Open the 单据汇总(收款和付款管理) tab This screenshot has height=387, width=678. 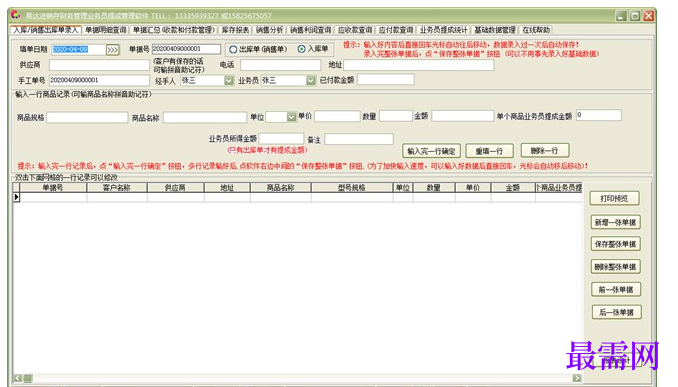173,30
